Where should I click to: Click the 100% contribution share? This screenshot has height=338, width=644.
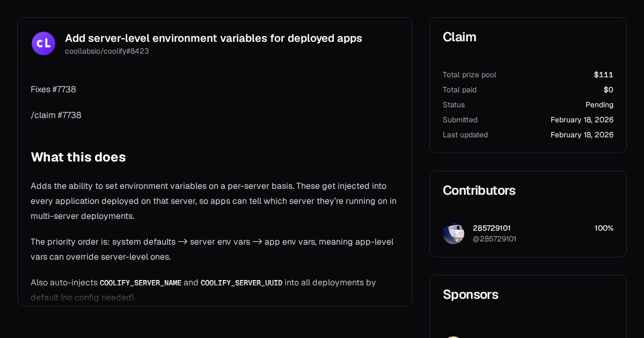point(604,228)
